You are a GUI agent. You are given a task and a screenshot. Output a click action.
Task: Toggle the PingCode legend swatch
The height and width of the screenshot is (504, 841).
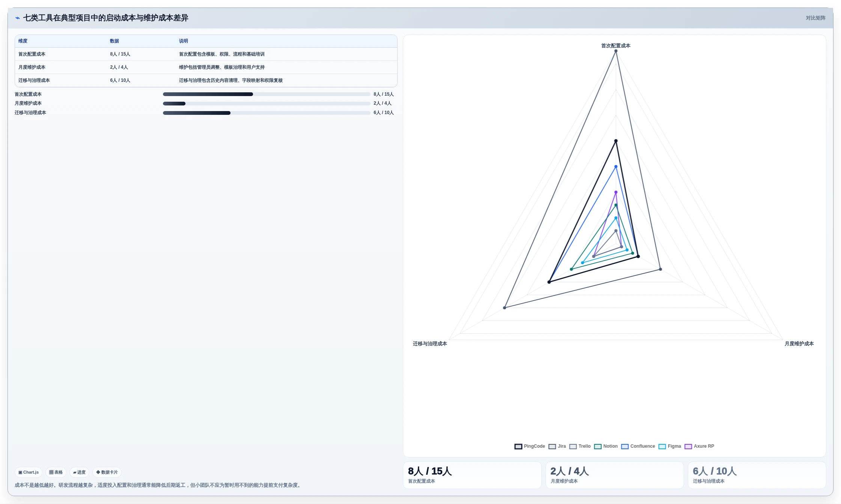tap(518, 446)
